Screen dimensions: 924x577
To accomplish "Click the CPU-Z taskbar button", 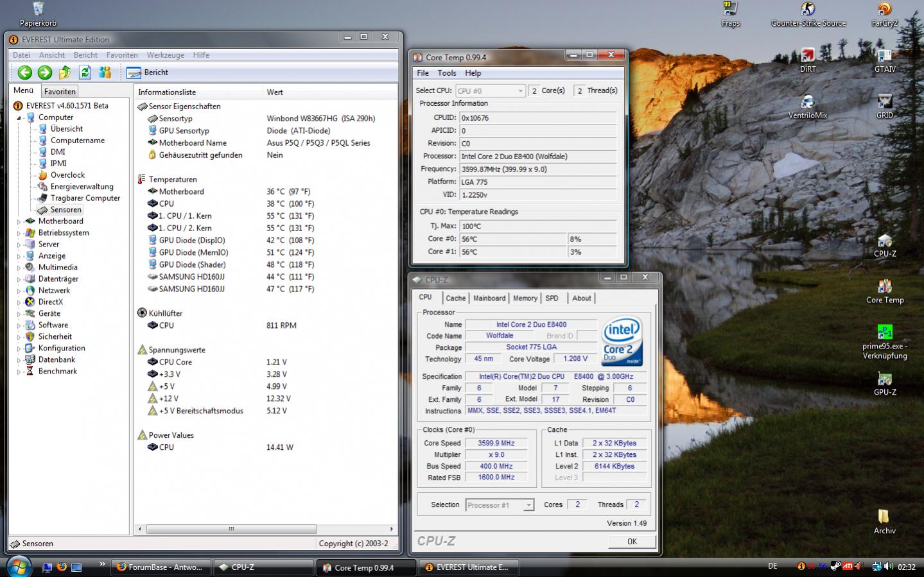I will pos(263,567).
